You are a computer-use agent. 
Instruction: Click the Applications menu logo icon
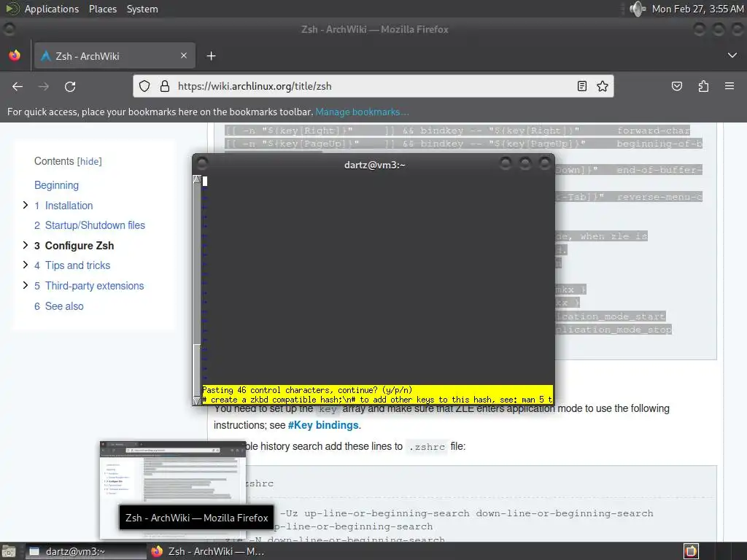[x=12, y=9]
